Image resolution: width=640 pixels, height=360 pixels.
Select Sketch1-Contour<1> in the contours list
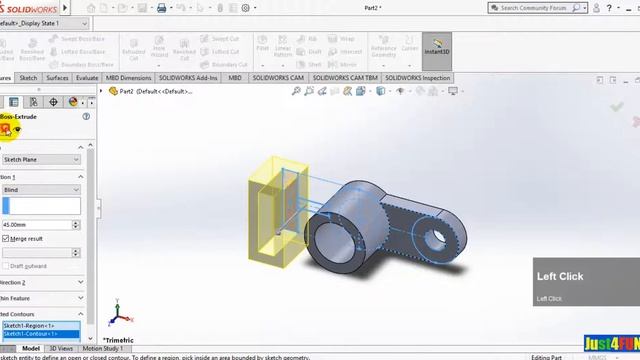point(41,334)
